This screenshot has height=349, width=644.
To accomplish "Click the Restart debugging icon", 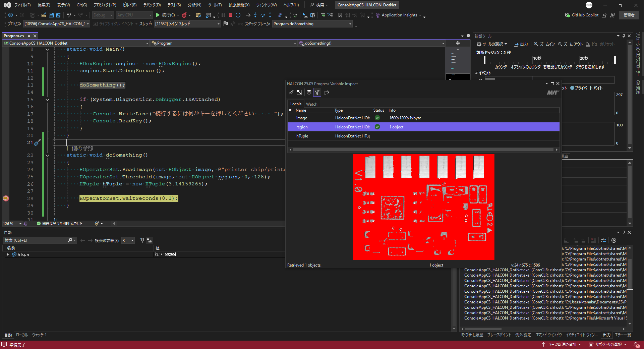I will click(238, 15).
